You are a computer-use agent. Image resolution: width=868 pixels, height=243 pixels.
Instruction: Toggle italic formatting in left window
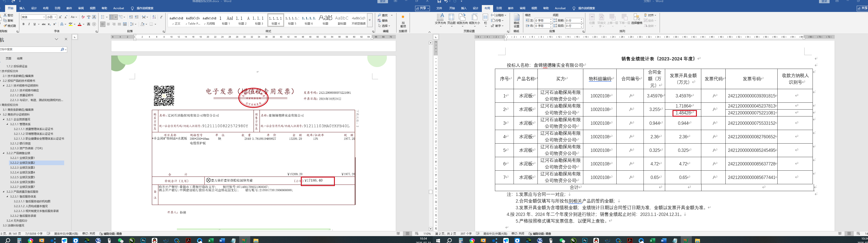click(29, 24)
